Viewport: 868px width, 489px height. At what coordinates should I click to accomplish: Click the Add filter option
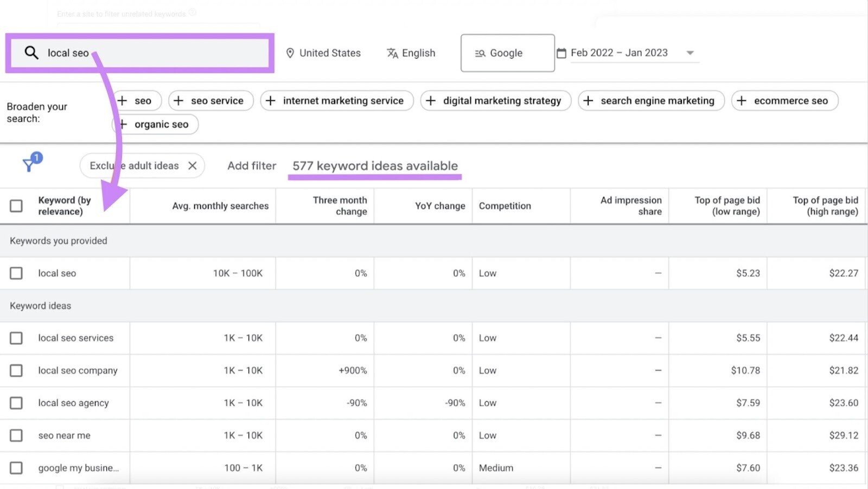click(251, 165)
